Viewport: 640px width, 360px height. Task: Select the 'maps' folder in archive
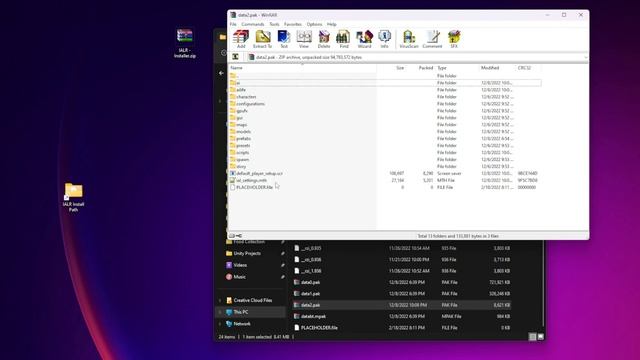pos(385,124)
